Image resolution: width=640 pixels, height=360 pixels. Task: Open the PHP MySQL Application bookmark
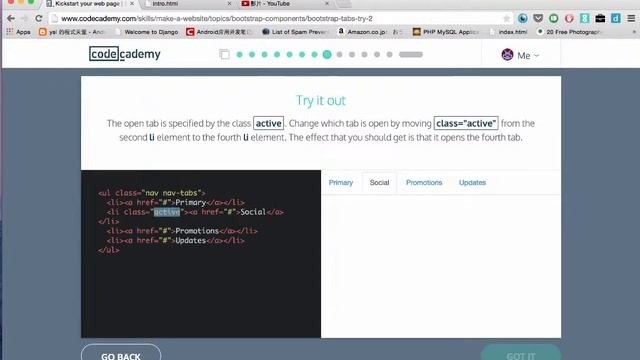tap(446, 32)
